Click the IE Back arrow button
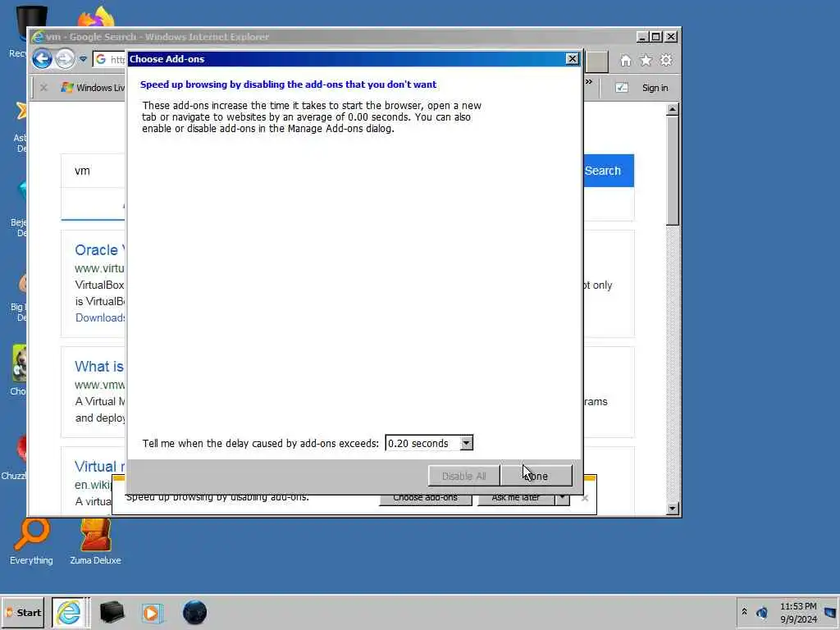 (43, 59)
